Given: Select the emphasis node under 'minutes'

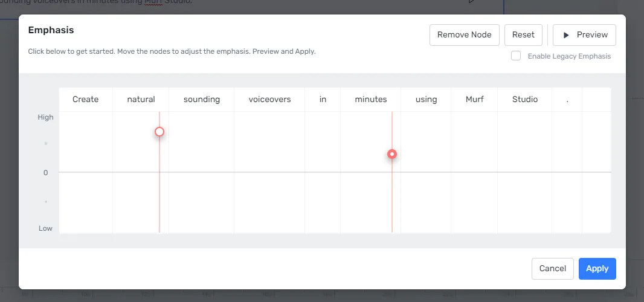Looking at the screenshot, I should (392, 155).
